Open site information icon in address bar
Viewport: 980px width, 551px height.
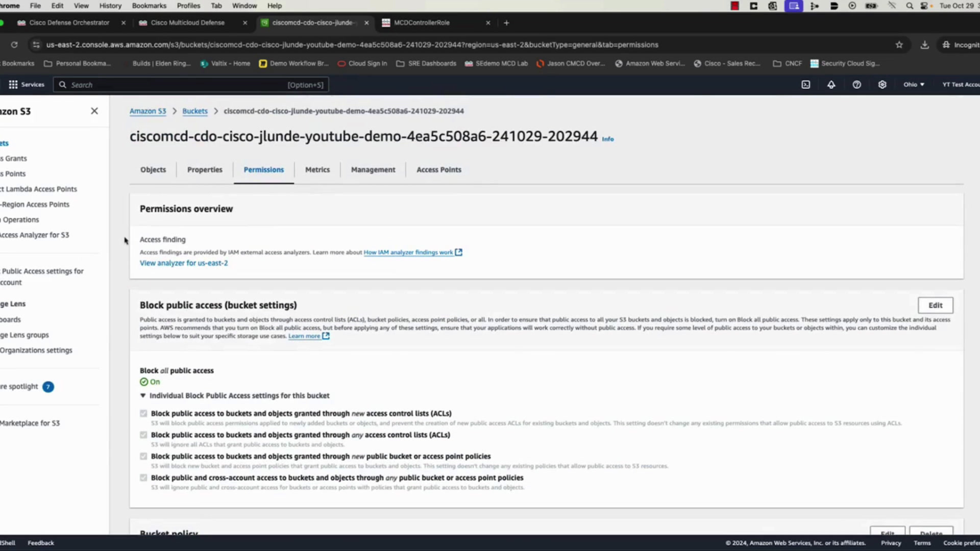click(36, 45)
